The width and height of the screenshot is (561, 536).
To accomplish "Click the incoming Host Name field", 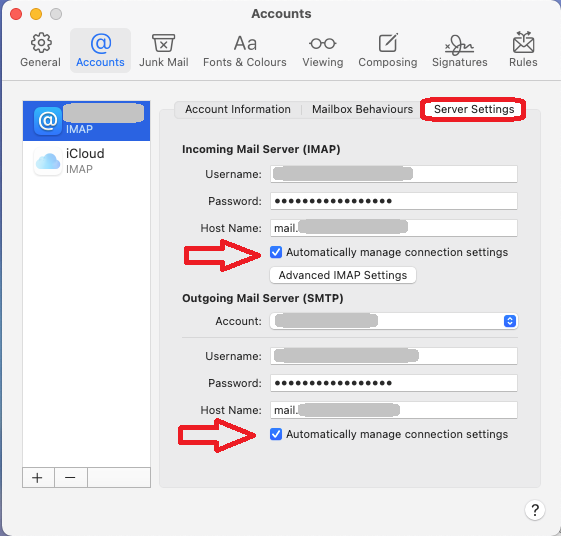I will coord(394,228).
